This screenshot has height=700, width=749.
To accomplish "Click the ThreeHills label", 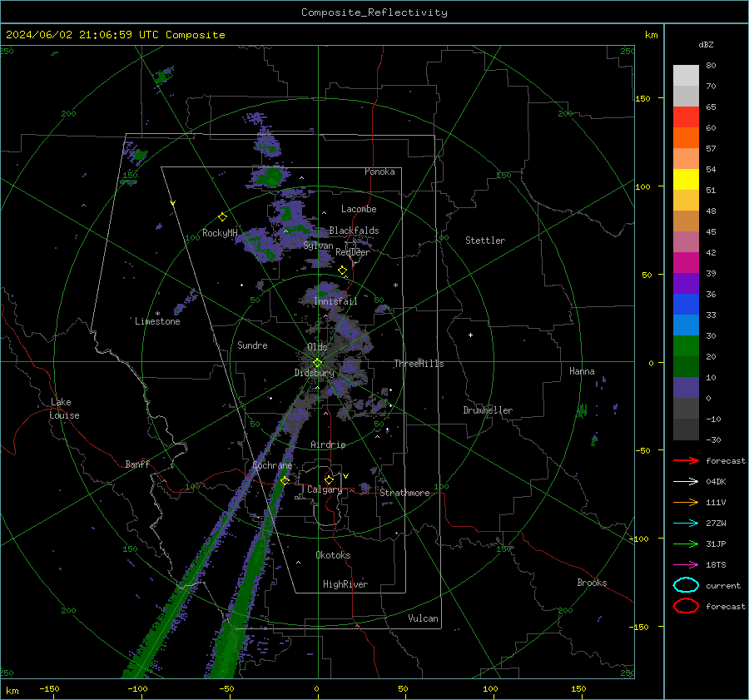I will tap(419, 364).
